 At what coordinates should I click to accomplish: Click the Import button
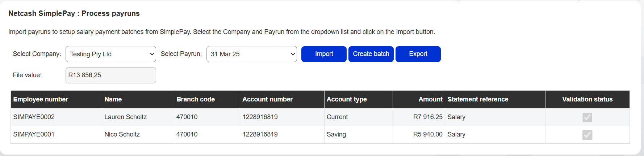pos(324,54)
